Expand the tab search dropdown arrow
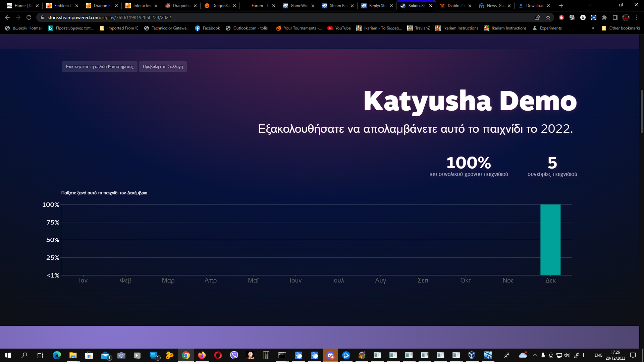This screenshot has width=644, height=362. [590, 5]
